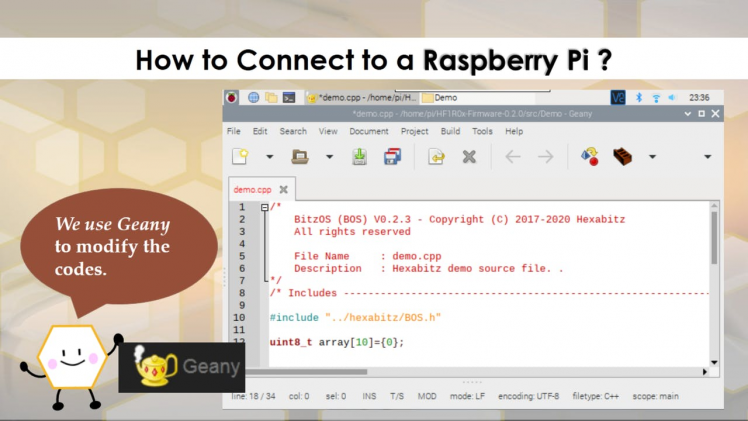The height and width of the screenshot is (421, 748).
Task: Click the "MOD" status bar indicator
Action: (x=427, y=396)
